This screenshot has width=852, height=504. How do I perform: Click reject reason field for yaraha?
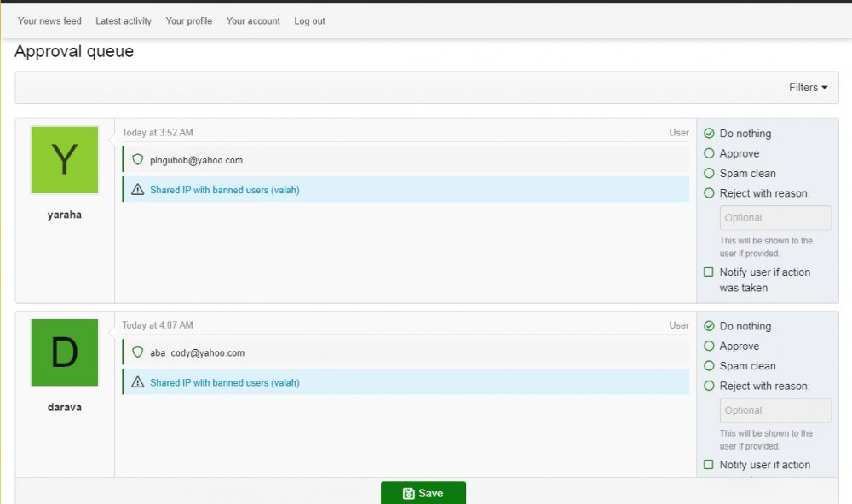[775, 218]
